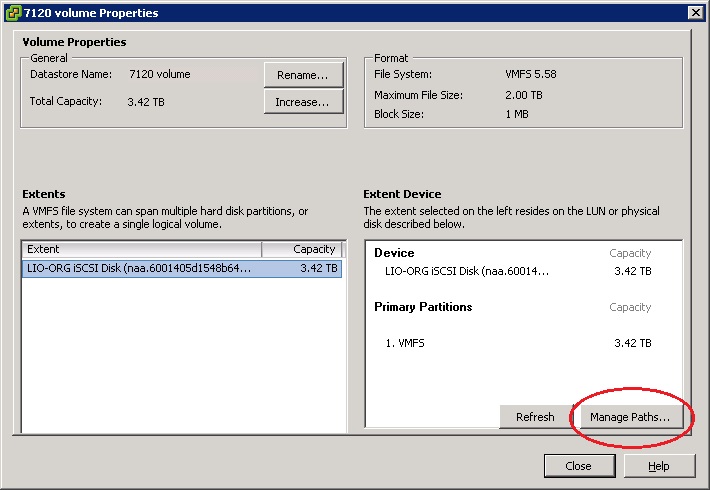
Task: Select the LIO-ORG iSCSI Disk device entry
Action: [467, 271]
